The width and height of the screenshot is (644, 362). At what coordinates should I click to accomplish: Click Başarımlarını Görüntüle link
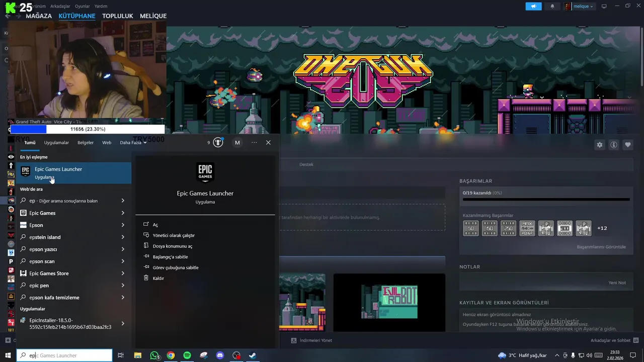(x=601, y=247)
